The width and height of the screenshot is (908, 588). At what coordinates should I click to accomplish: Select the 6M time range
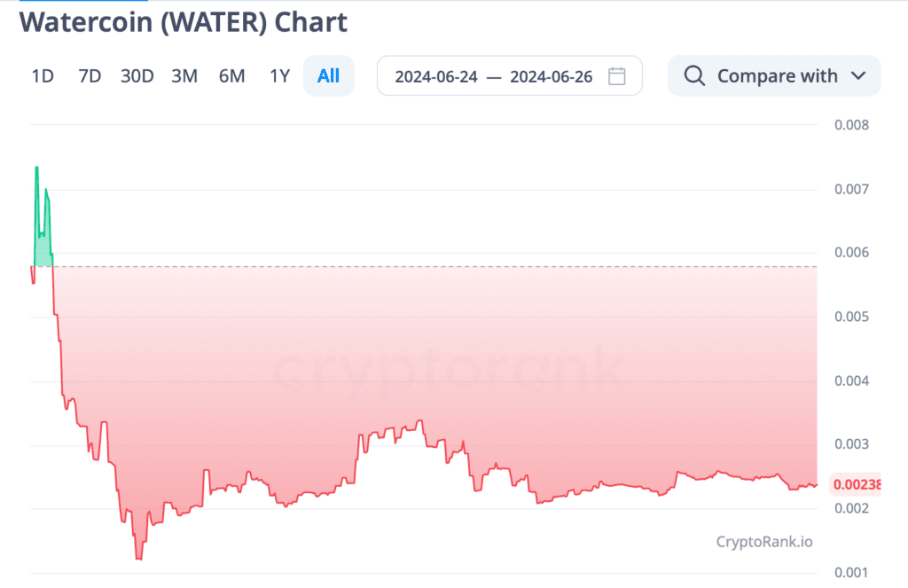point(231,76)
